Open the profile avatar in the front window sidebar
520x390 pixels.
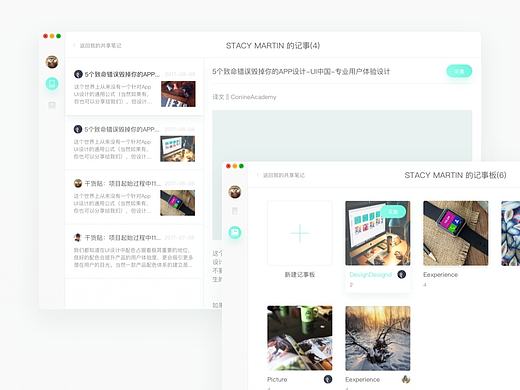point(235,192)
